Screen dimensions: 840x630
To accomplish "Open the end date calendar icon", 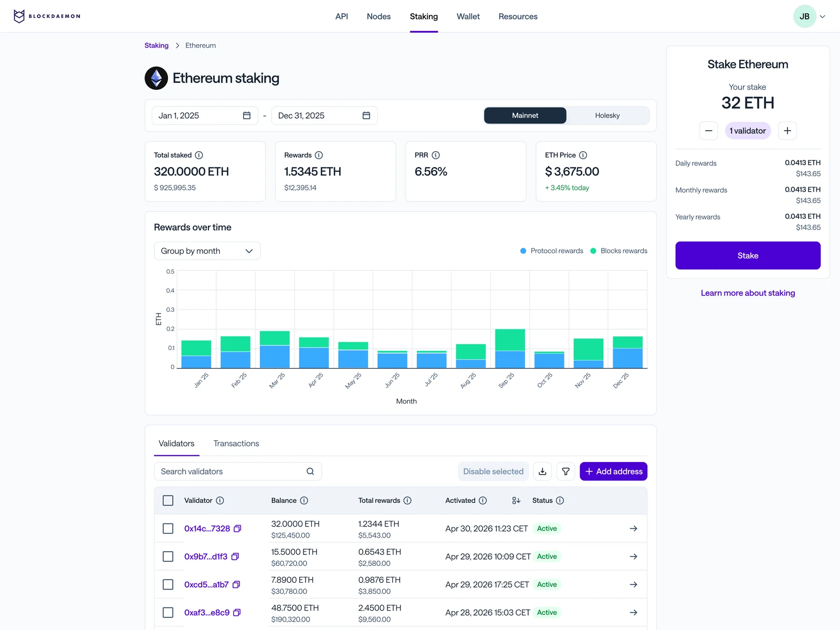I will [x=366, y=115].
